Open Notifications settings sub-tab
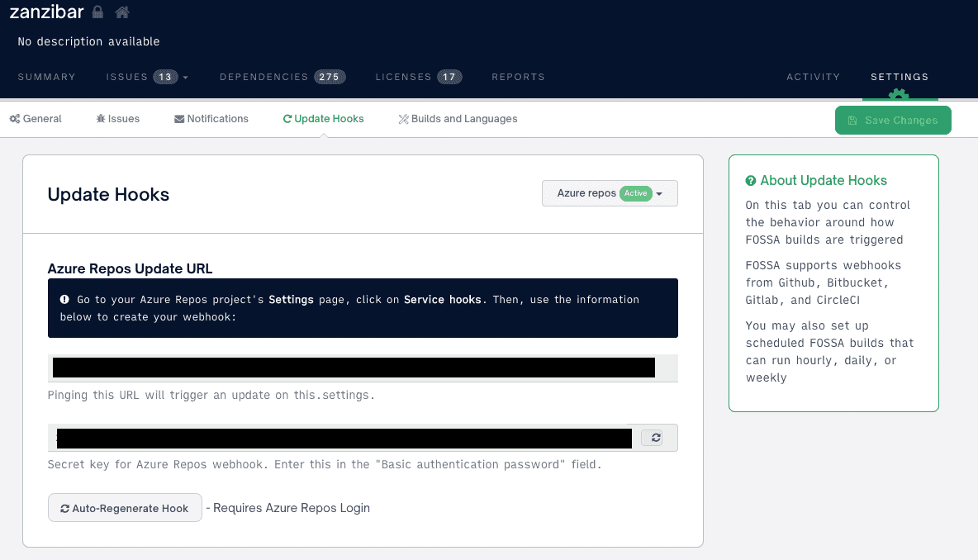Screen dimensions: 978x560 coord(211,118)
